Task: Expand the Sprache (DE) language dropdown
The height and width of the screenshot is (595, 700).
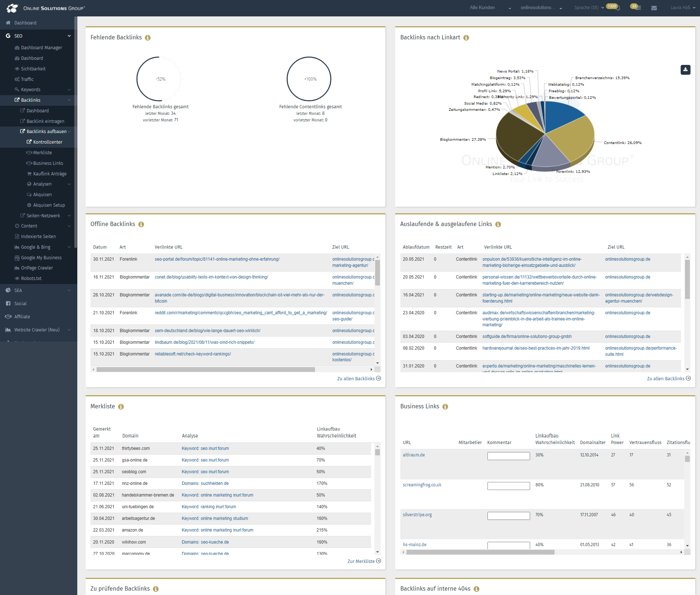Action: (x=602, y=7)
